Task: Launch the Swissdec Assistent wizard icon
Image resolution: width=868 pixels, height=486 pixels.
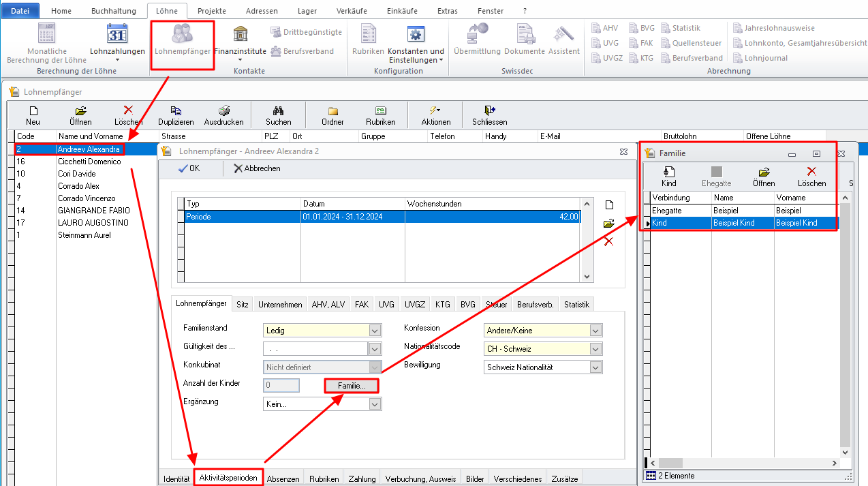Action: click(x=563, y=33)
